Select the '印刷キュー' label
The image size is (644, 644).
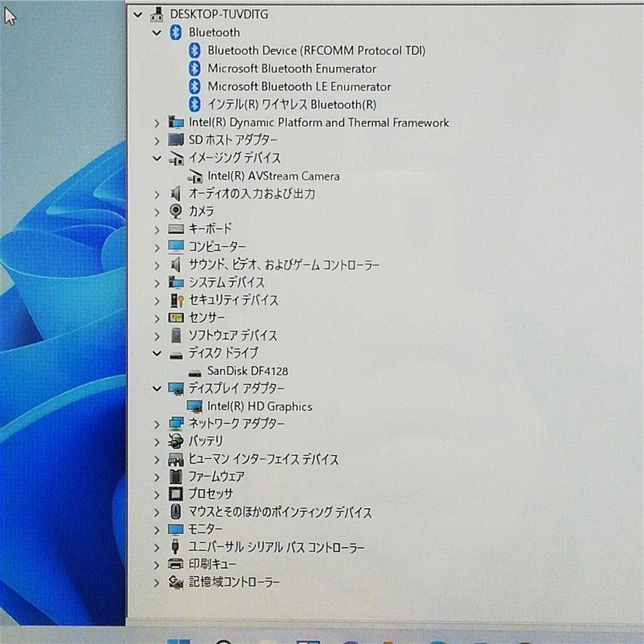(213, 564)
